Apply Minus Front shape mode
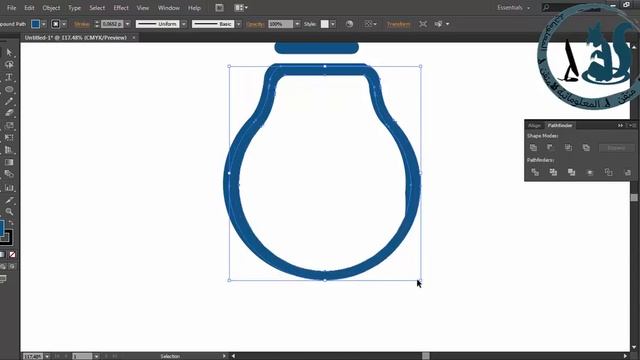The height and width of the screenshot is (360, 640). click(551, 147)
